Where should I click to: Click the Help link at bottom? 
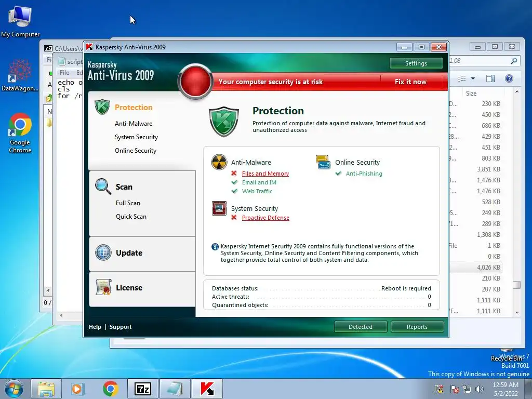tap(95, 327)
